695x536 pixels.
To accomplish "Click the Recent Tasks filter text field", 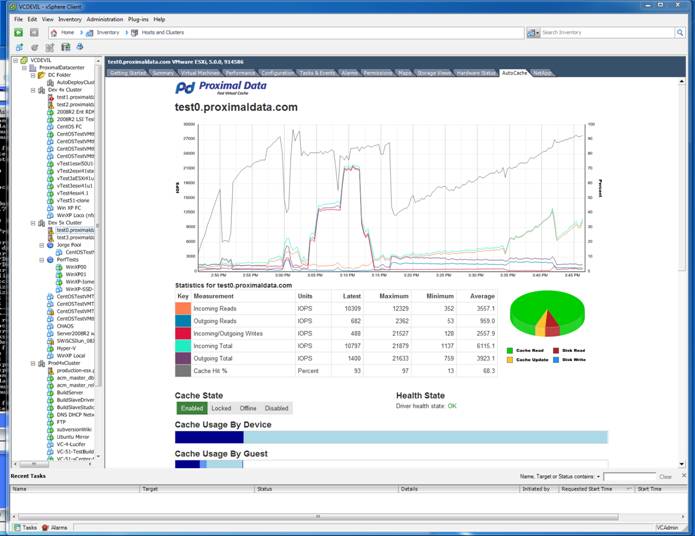I will (x=629, y=477).
